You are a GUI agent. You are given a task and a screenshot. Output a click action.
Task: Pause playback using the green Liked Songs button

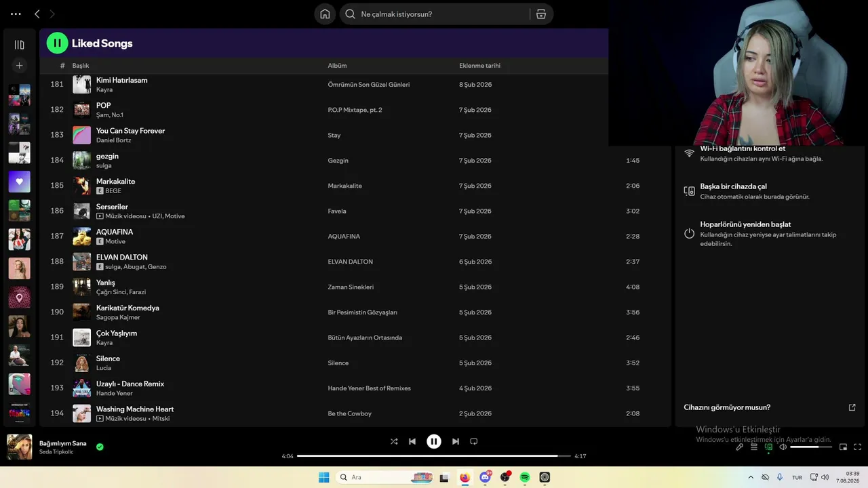[x=57, y=43]
